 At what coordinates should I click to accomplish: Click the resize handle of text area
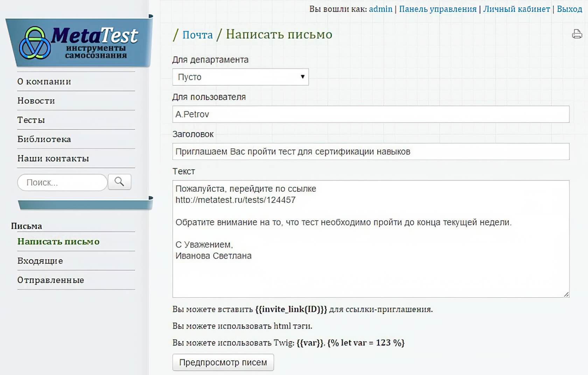click(566, 294)
